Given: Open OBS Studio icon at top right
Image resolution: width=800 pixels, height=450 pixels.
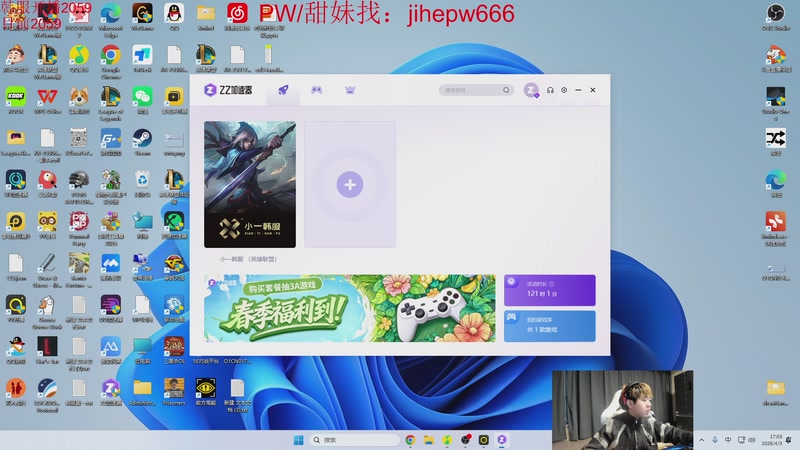Looking at the screenshot, I should 776,15.
